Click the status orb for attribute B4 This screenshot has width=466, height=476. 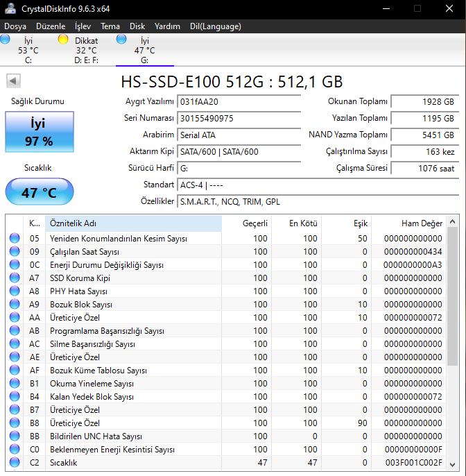(x=15, y=396)
